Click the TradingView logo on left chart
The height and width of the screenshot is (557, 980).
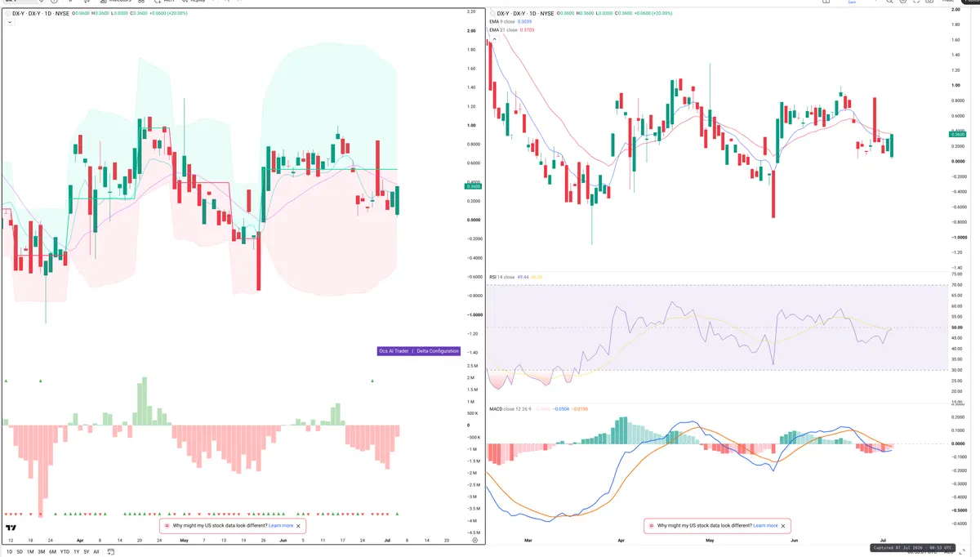[11, 528]
